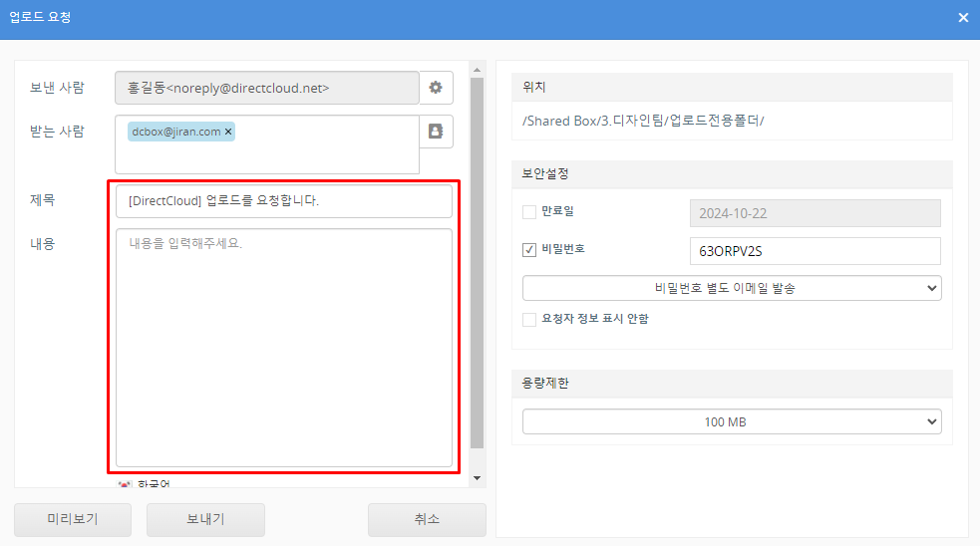Click the sender settings gear icon
The width and height of the screenshot is (980, 546).
[x=436, y=88]
